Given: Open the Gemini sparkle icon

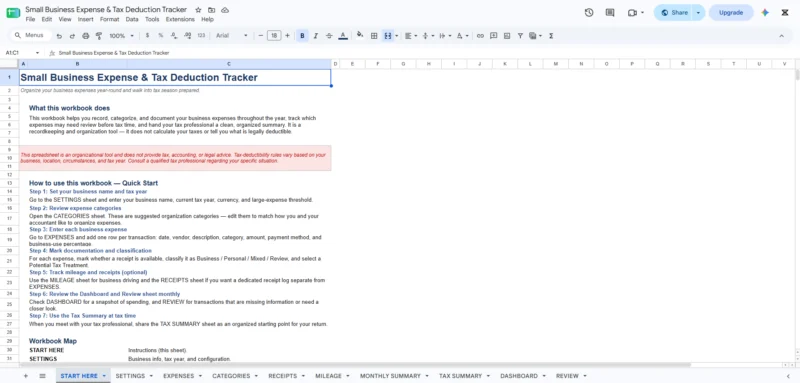Looking at the screenshot, I should pos(765,13).
